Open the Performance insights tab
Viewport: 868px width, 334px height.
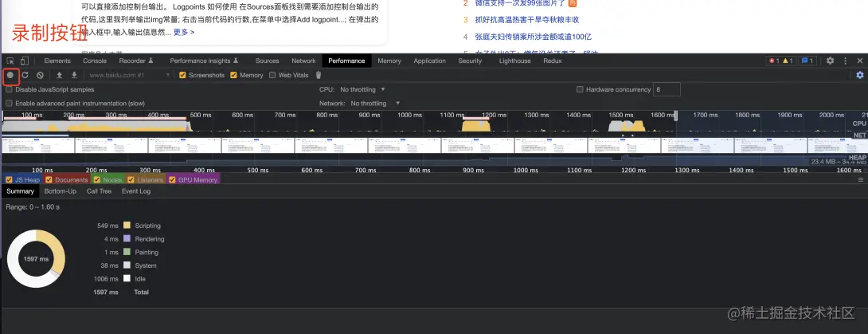point(204,61)
